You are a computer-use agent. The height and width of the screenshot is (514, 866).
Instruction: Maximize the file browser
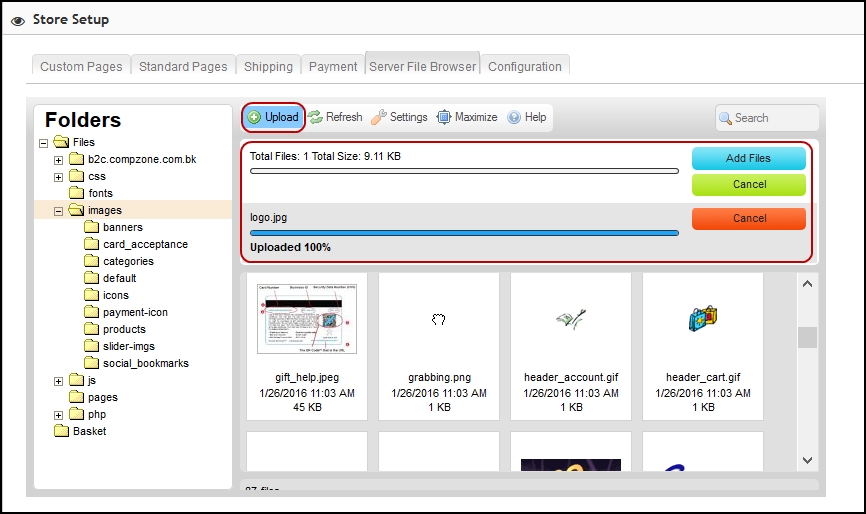[467, 117]
